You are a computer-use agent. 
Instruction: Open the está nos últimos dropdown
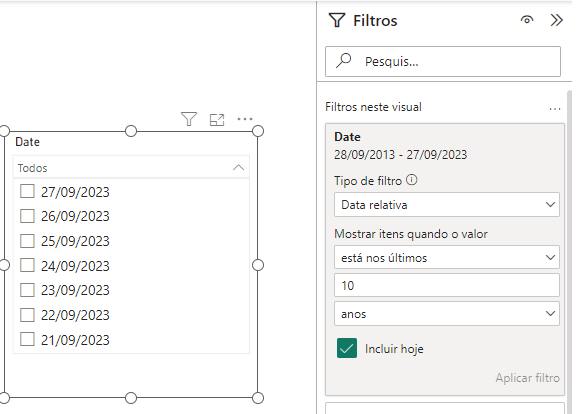(446, 257)
